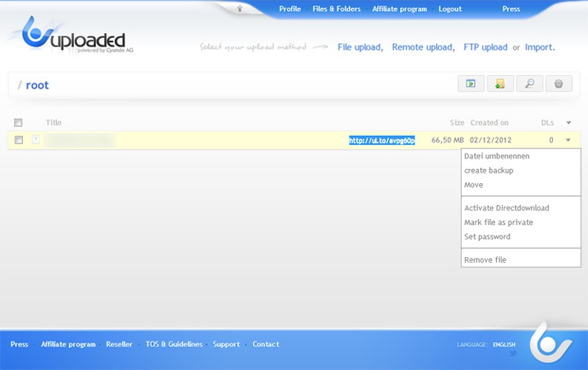The image size is (588, 370).
Task: Select create backup in the context menu
Action: tap(489, 170)
